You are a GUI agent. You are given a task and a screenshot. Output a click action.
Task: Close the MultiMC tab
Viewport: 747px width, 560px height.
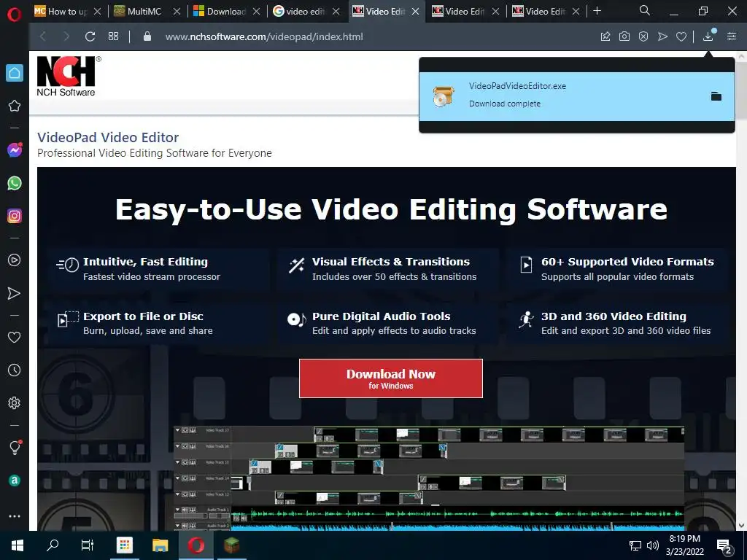pos(177,11)
